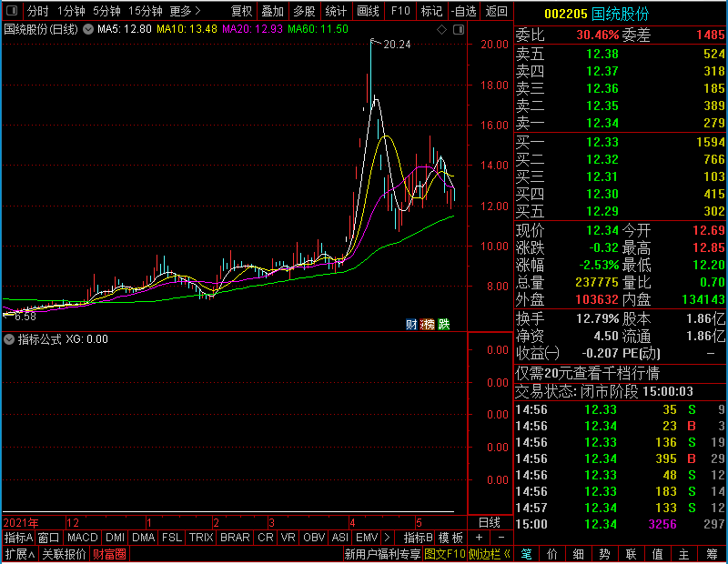Screen dimensions: 728x564
Task: Click the 15:00 final trade row
Action: coord(620,525)
